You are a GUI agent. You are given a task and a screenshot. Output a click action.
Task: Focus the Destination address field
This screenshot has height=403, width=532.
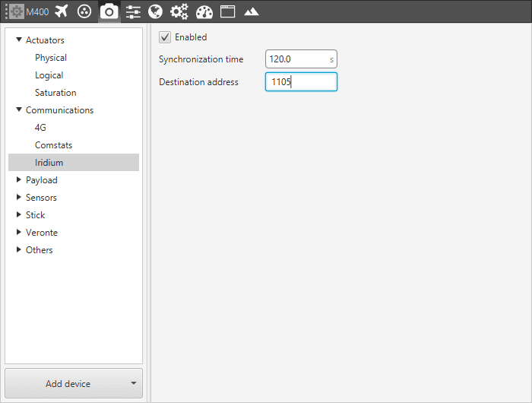click(x=301, y=82)
